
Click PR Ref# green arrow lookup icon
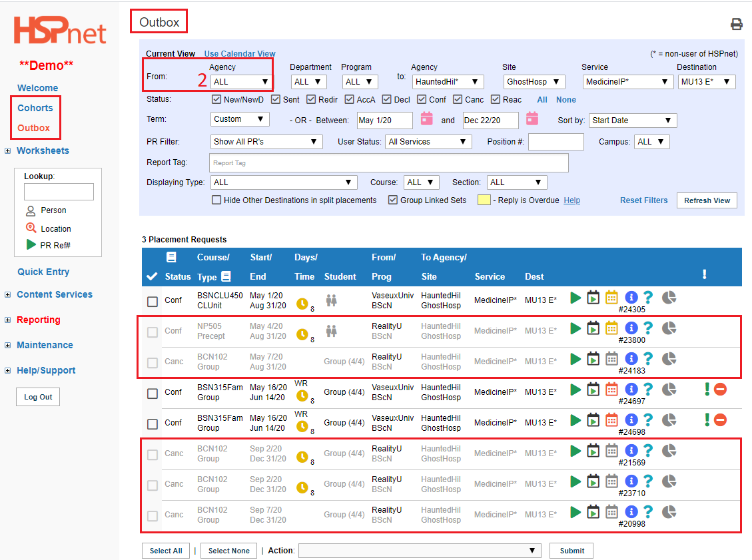tap(31, 244)
